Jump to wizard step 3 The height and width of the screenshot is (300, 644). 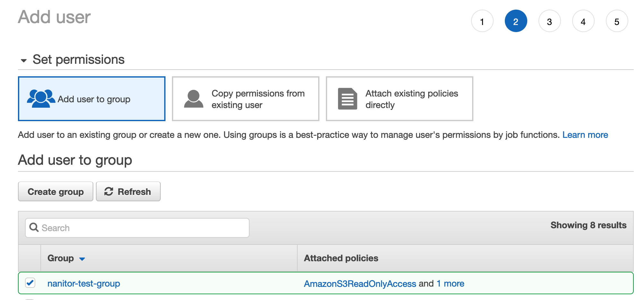tap(549, 21)
